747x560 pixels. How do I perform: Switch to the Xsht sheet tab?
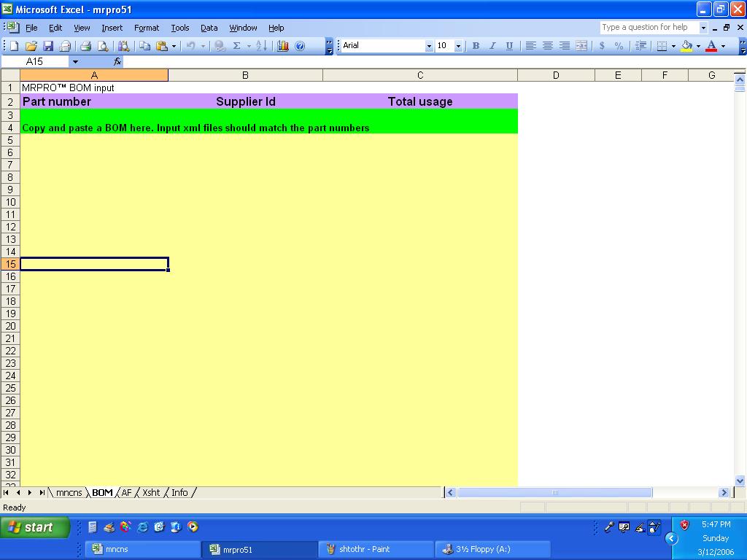(x=151, y=492)
